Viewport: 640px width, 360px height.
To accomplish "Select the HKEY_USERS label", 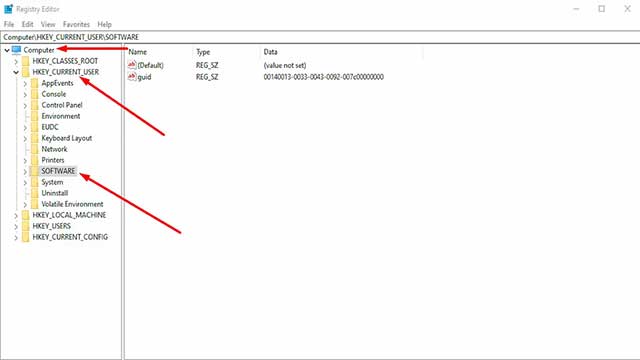I will (51, 227).
